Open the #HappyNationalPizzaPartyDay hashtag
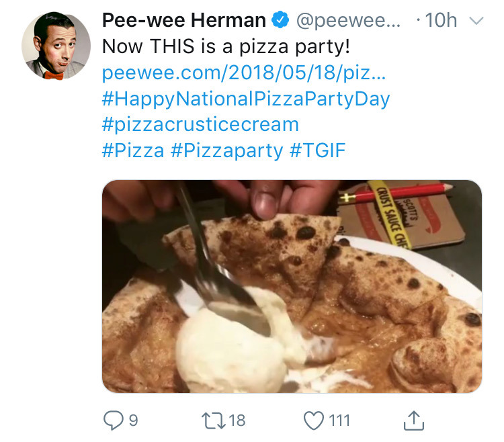The width and height of the screenshot is (504, 442). pyautogui.click(x=246, y=99)
